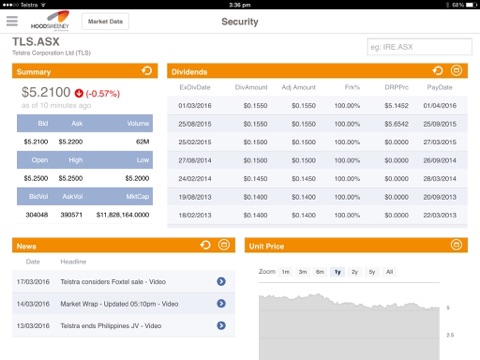The height and width of the screenshot is (360, 480).
Task: Click the red price-down indicator icon
Action: [x=79, y=93]
